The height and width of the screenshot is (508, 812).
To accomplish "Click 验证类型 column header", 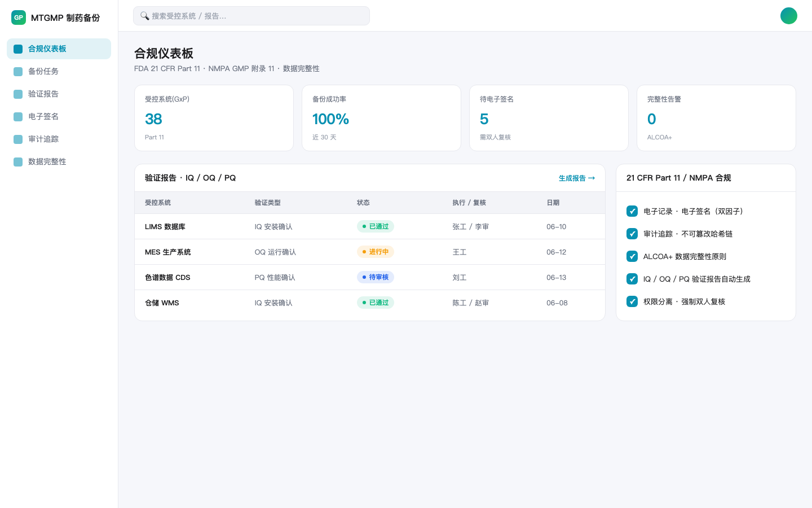I will (x=267, y=203).
